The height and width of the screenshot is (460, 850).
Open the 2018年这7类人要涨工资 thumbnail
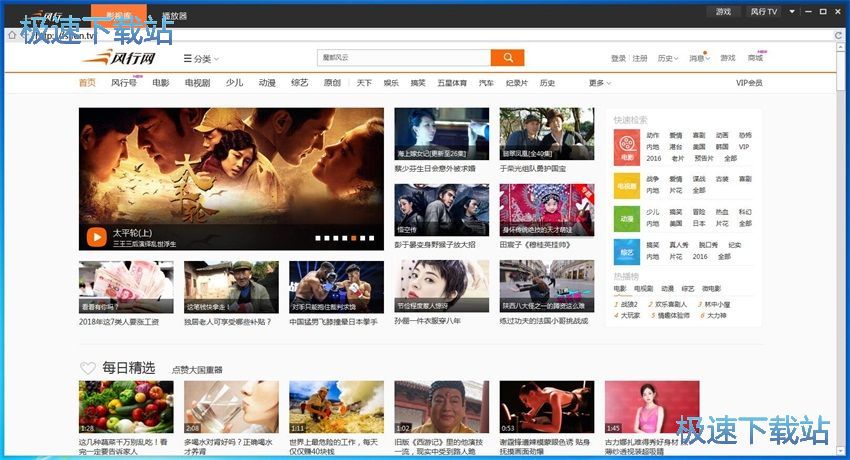point(126,287)
